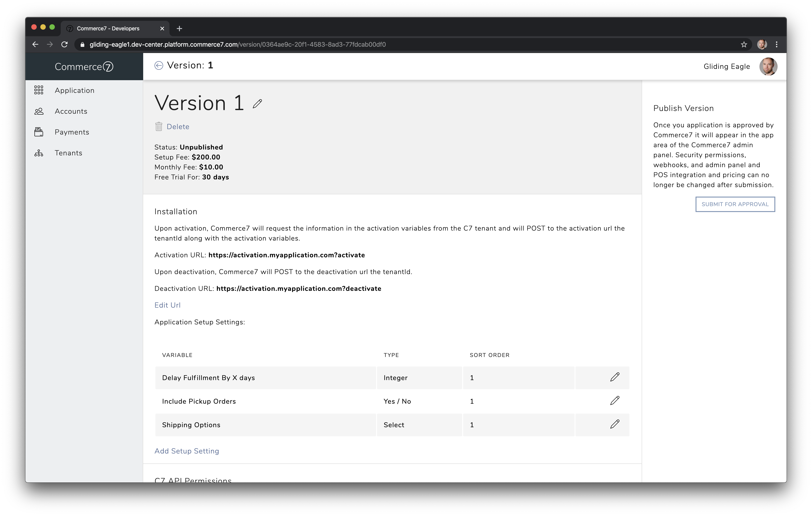Click the back arrow beside Version header

coord(159,65)
